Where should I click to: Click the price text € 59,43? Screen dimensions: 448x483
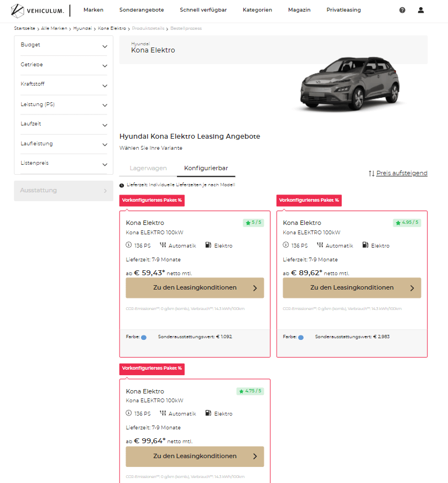pyautogui.click(x=149, y=273)
